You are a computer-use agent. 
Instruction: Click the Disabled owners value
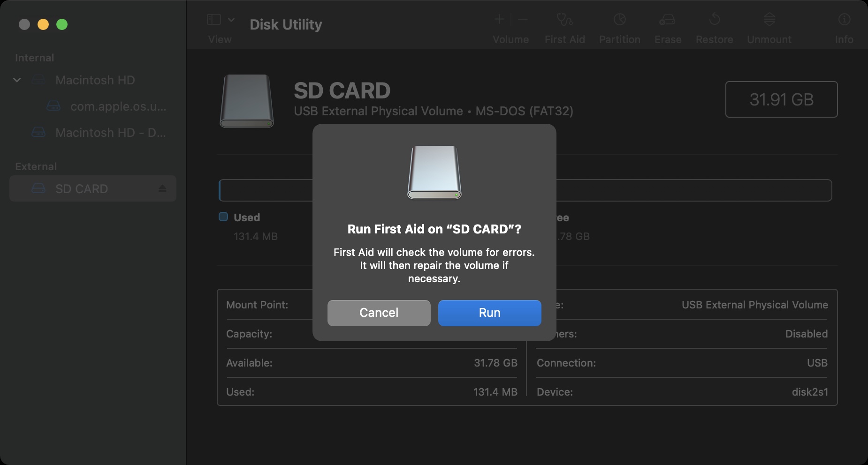807,334
